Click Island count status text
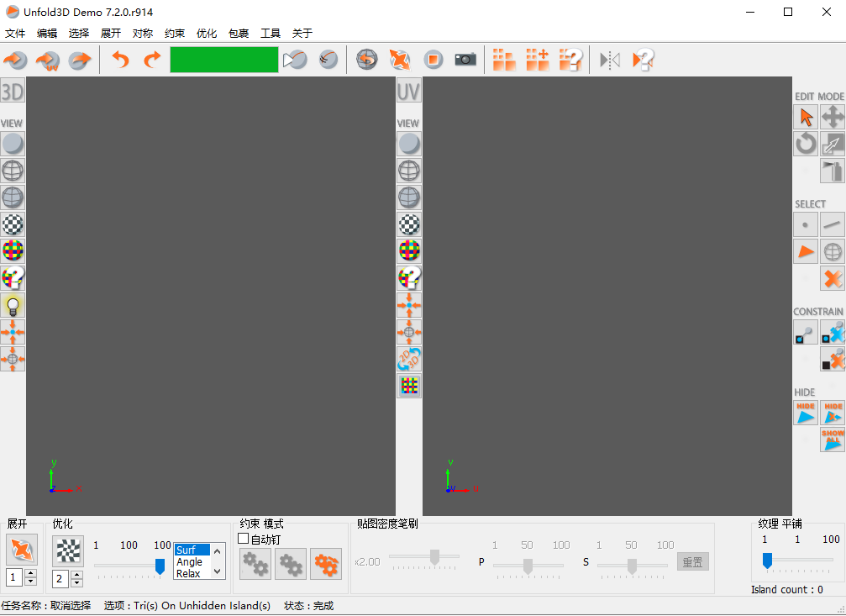Screen dimensions: 846x616 pos(787,590)
